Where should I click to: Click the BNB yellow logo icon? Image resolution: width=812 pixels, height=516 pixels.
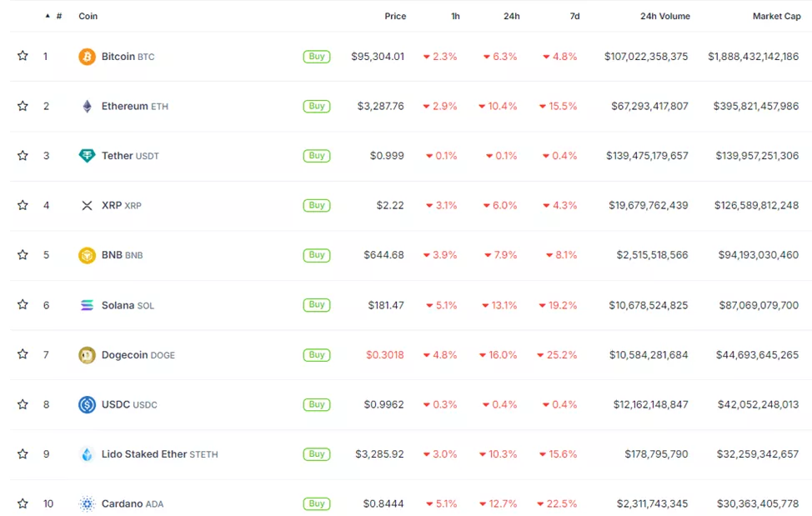coord(87,255)
